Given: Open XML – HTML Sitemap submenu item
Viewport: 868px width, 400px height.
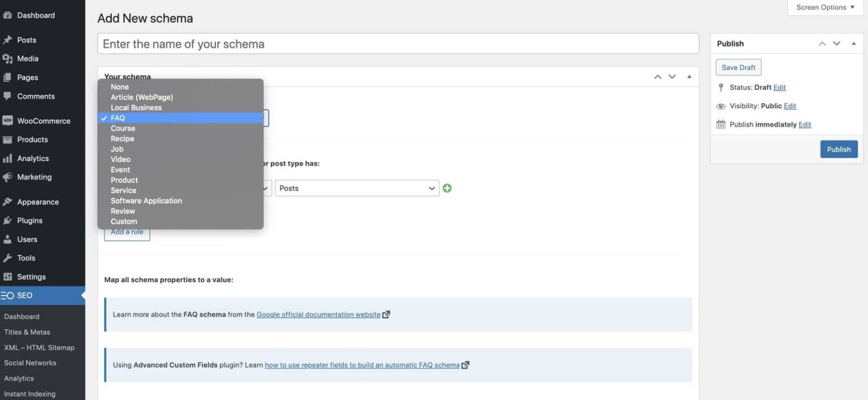Looking at the screenshot, I should pyautogui.click(x=39, y=347).
